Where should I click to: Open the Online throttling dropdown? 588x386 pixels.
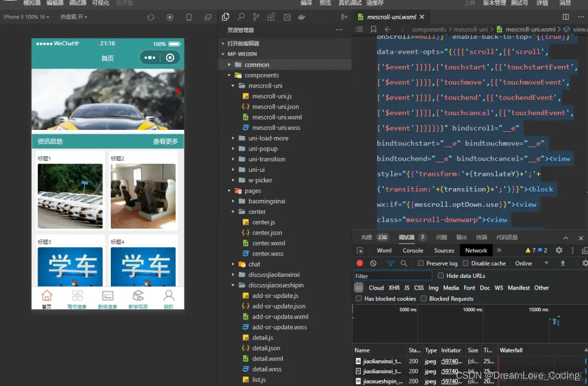(x=531, y=263)
